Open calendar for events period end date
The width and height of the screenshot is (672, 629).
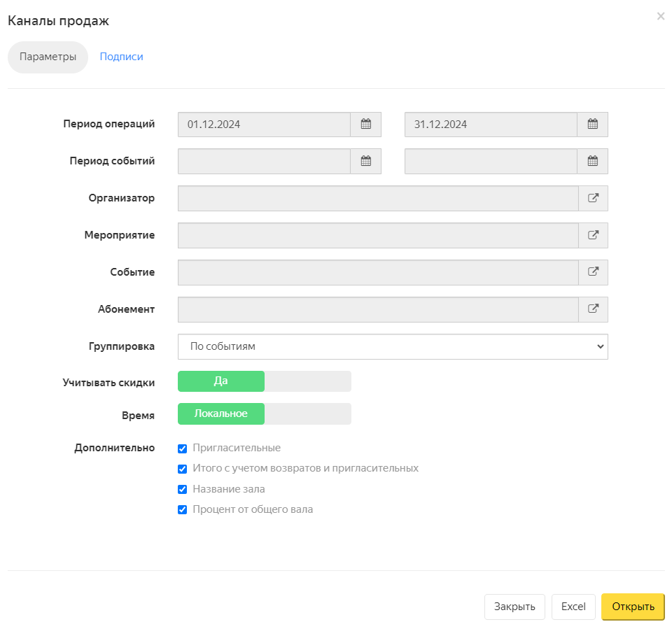[592, 161]
